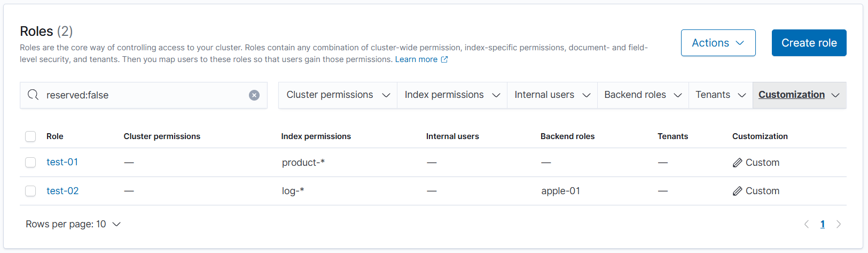Go to the next page arrow
The height and width of the screenshot is (253, 868).
pyautogui.click(x=839, y=224)
